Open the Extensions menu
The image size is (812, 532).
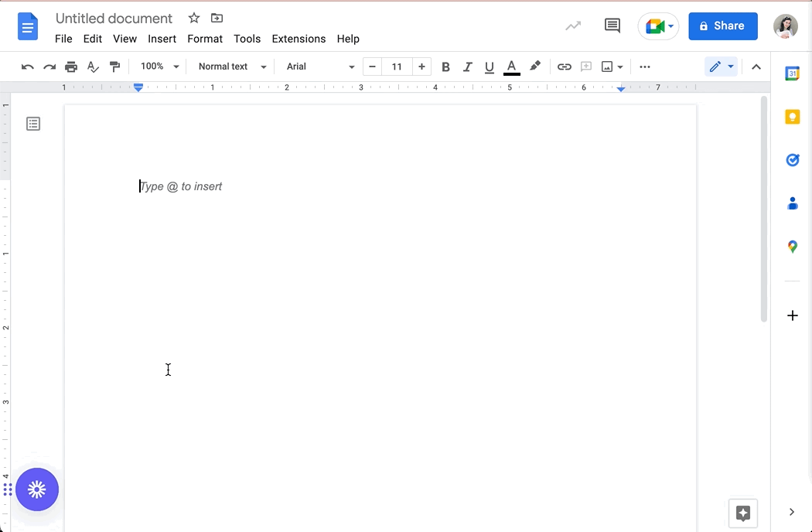[299, 39]
